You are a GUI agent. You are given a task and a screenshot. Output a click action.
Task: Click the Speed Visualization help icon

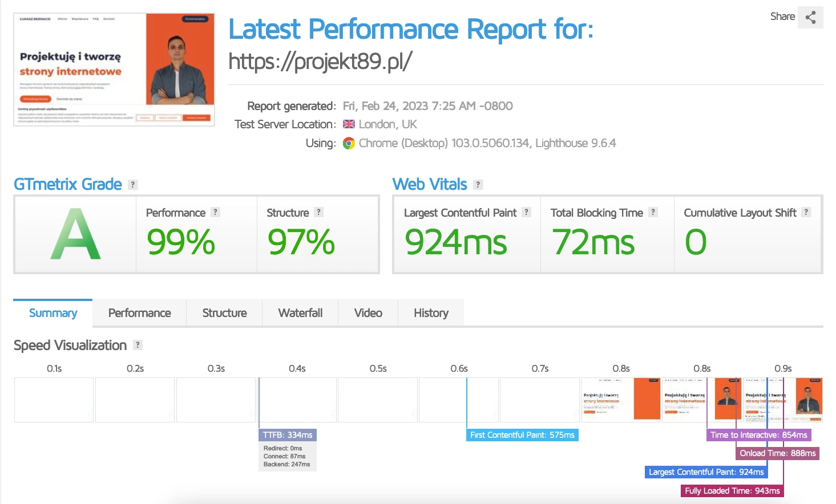tap(138, 345)
